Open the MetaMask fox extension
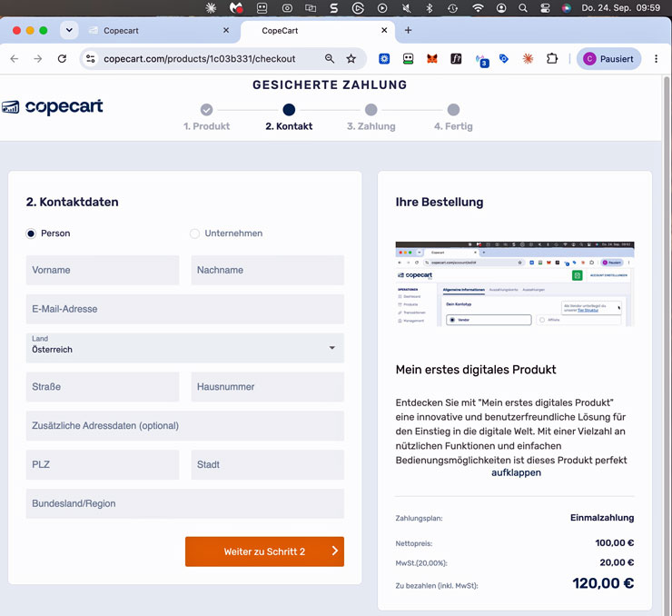 [x=432, y=59]
